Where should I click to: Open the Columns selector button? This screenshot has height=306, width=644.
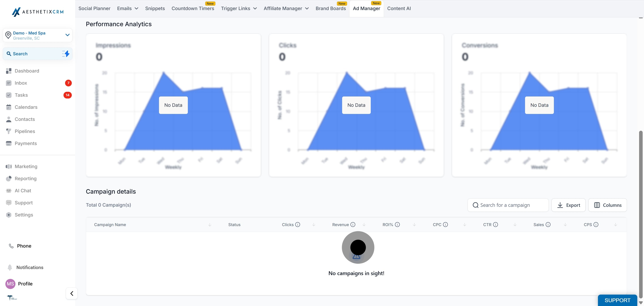(x=608, y=205)
